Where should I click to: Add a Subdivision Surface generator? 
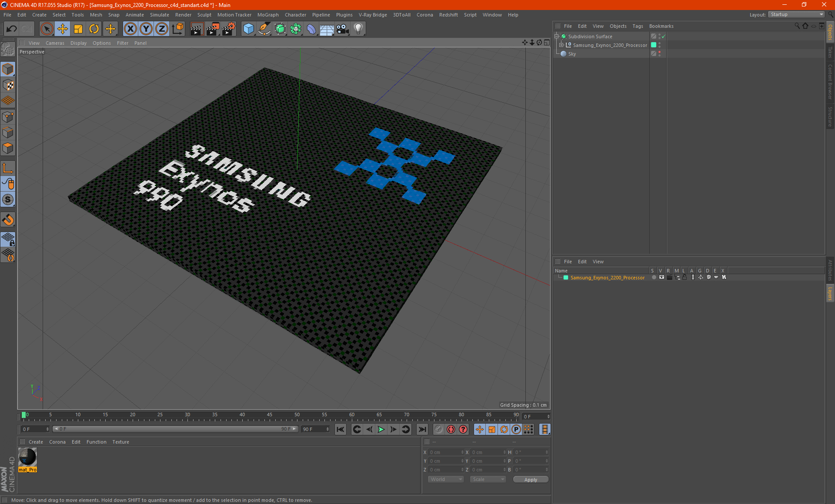(280, 29)
